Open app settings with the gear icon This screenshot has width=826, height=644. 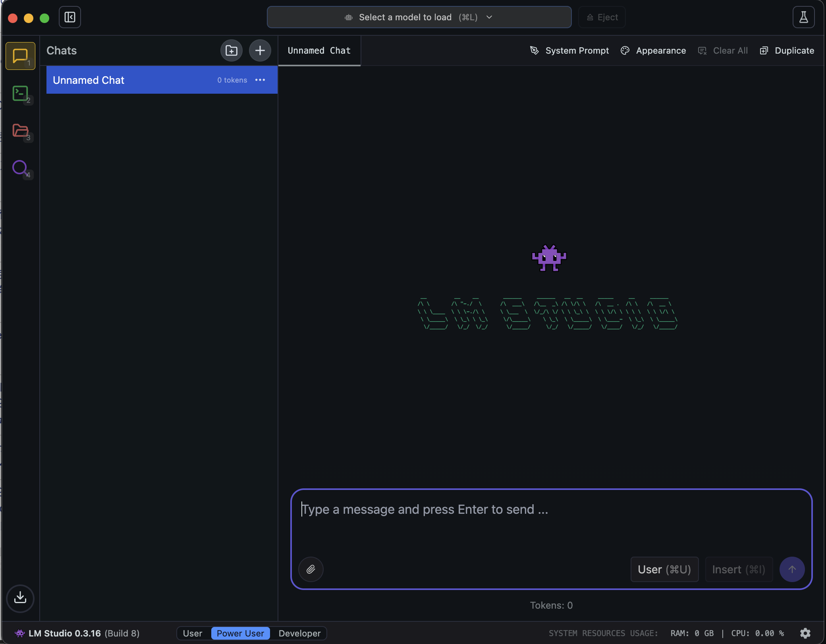point(805,633)
